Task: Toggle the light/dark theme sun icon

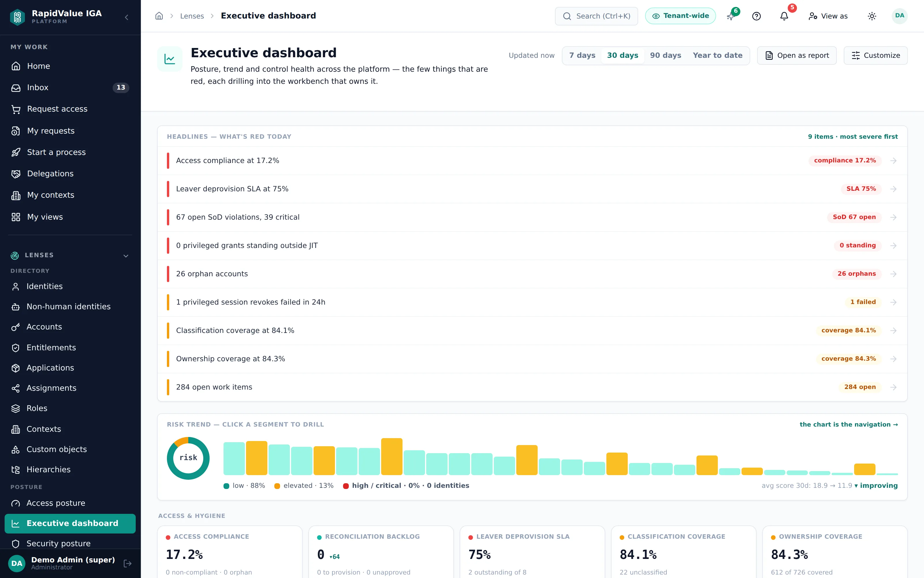Action: click(872, 16)
